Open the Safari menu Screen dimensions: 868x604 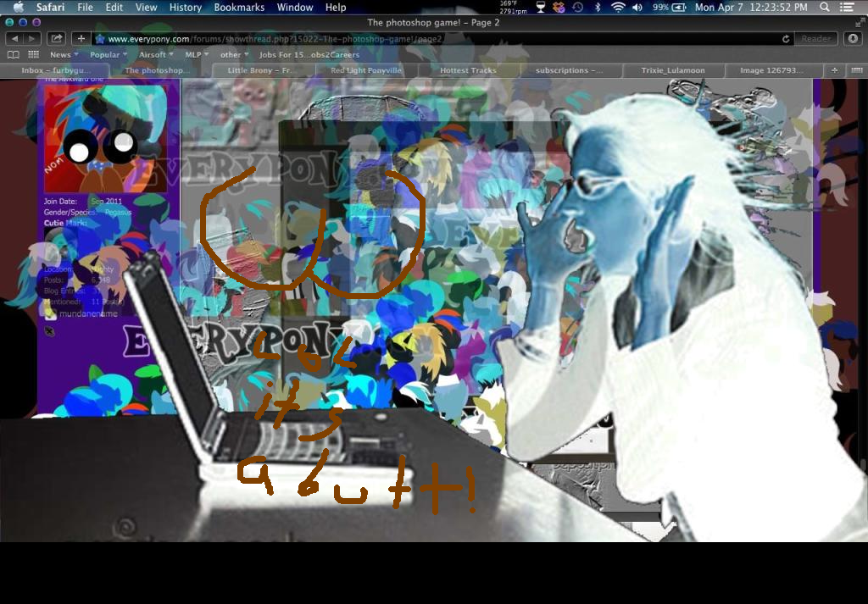pyautogui.click(x=50, y=7)
